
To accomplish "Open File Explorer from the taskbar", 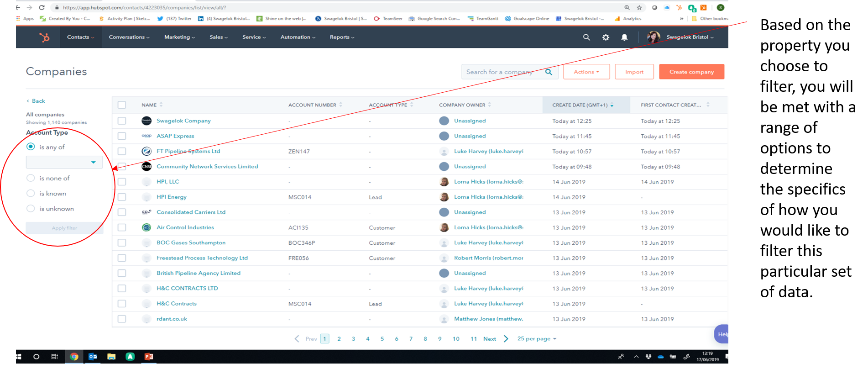I will [111, 357].
